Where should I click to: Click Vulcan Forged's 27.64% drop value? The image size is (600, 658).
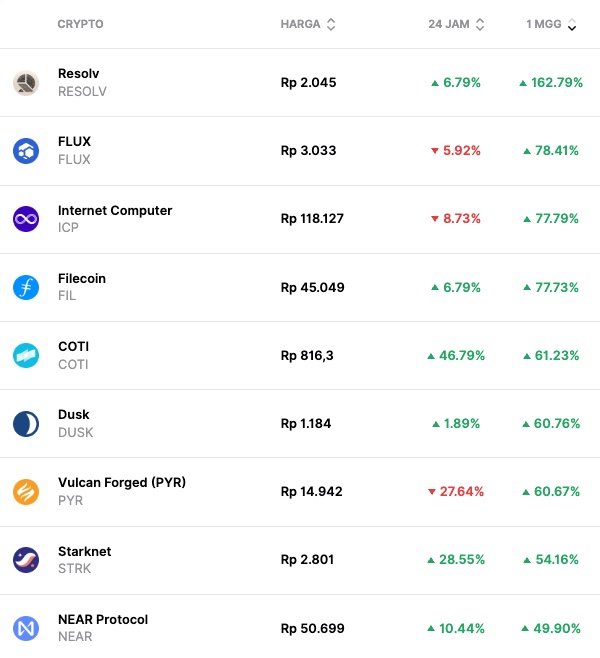pyautogui.click(x=460, y=492)
